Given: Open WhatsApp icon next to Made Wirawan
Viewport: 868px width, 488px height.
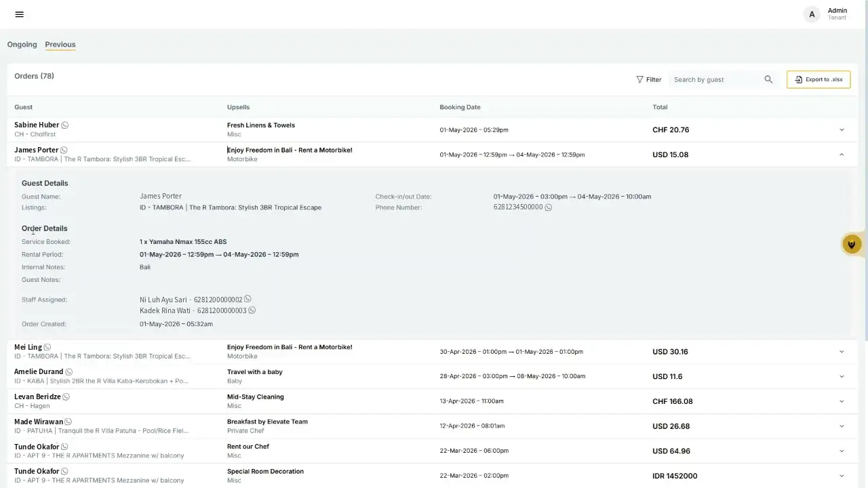Looking at the screenshot, I should click(68, 422).
